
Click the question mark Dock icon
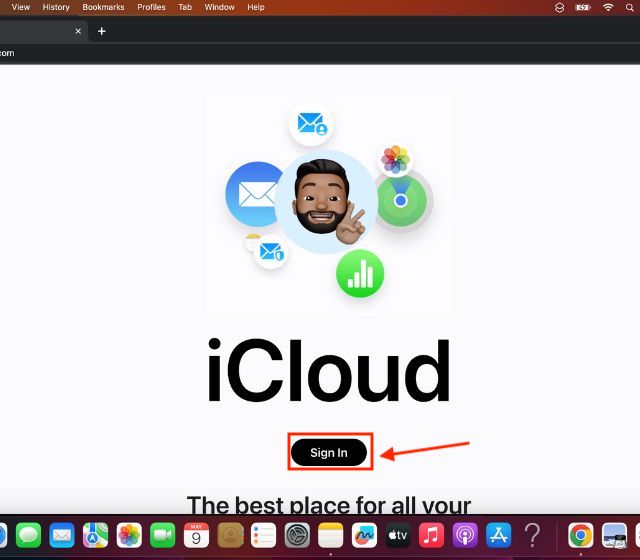(x=532, y=535)
